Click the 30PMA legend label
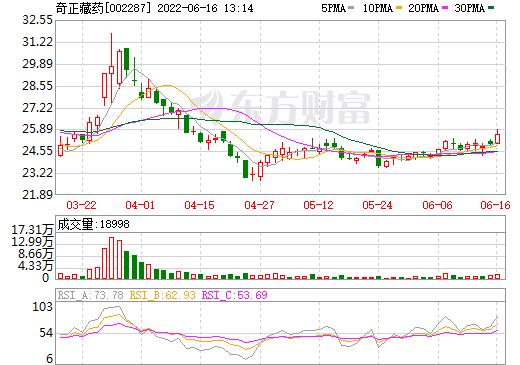The image size is (520, 365). [469, 8]
